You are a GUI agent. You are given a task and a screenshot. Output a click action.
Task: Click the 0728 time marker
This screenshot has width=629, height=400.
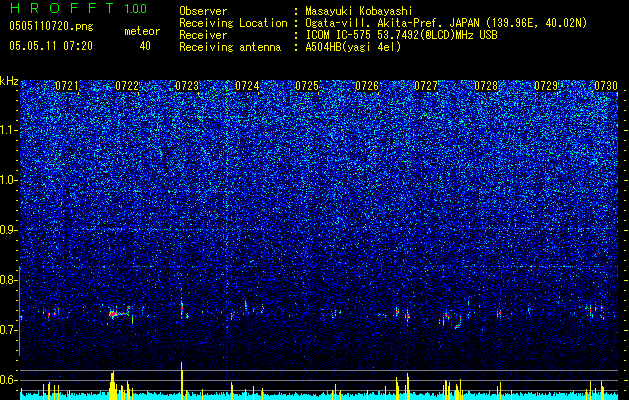coord(486,86)
